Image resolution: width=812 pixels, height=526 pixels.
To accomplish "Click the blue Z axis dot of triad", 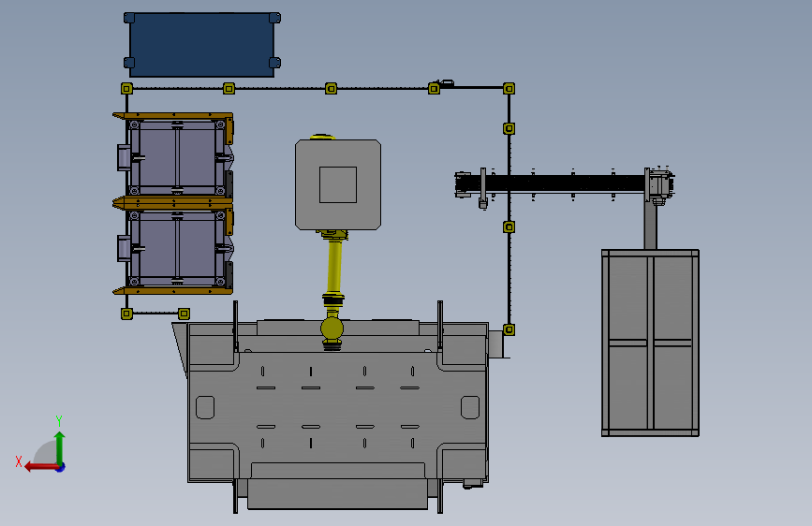I will [x=61, y=467].
